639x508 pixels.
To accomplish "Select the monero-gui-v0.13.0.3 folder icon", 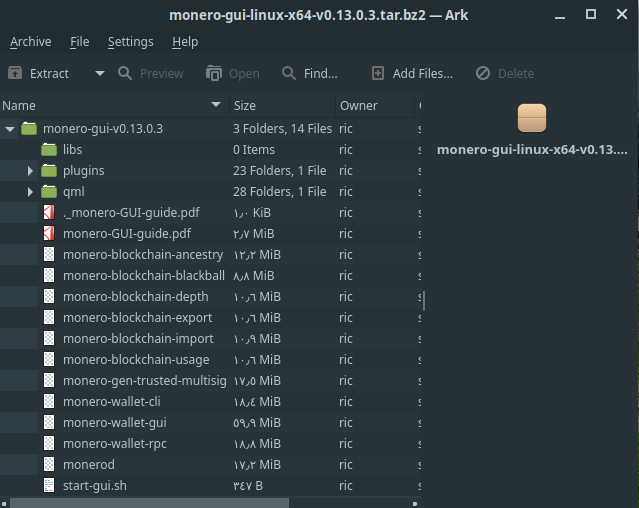I will pyautogui.click(x=29, y=129).
